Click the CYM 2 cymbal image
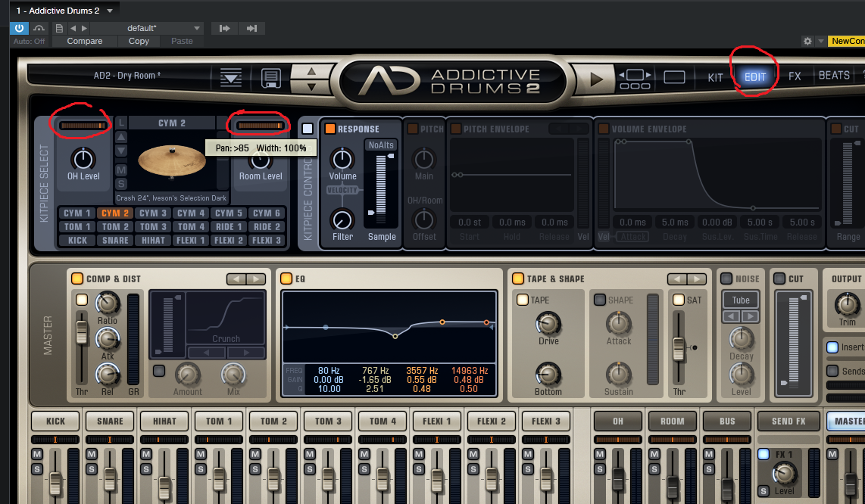The width and height of the screenshot is (865, 504). pyautogui.click(x=172, y=161)
